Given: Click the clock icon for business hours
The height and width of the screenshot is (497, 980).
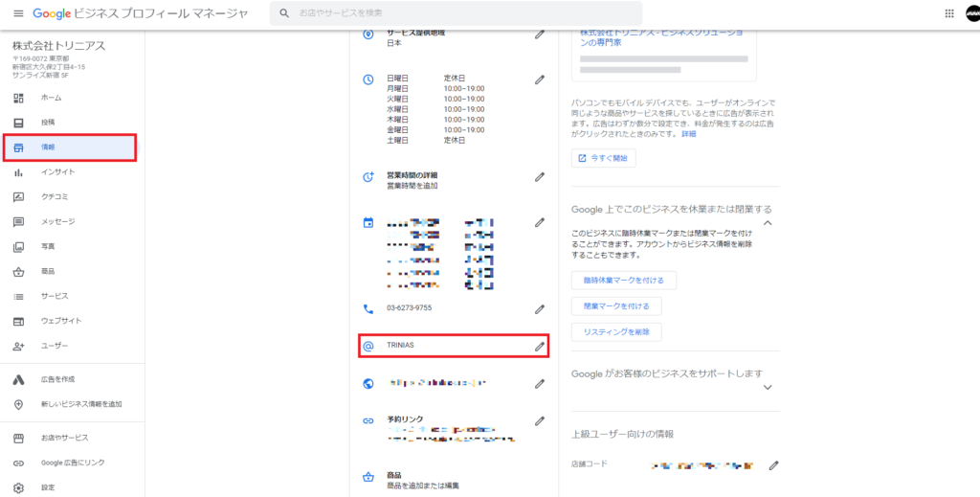Looking at the screenshot, I should (368, 79).
